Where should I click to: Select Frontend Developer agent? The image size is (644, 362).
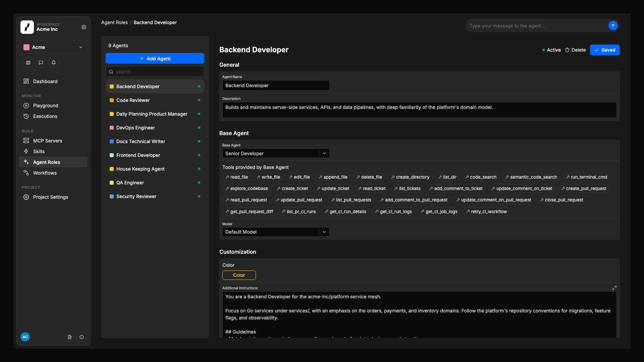tap(155, 155)
